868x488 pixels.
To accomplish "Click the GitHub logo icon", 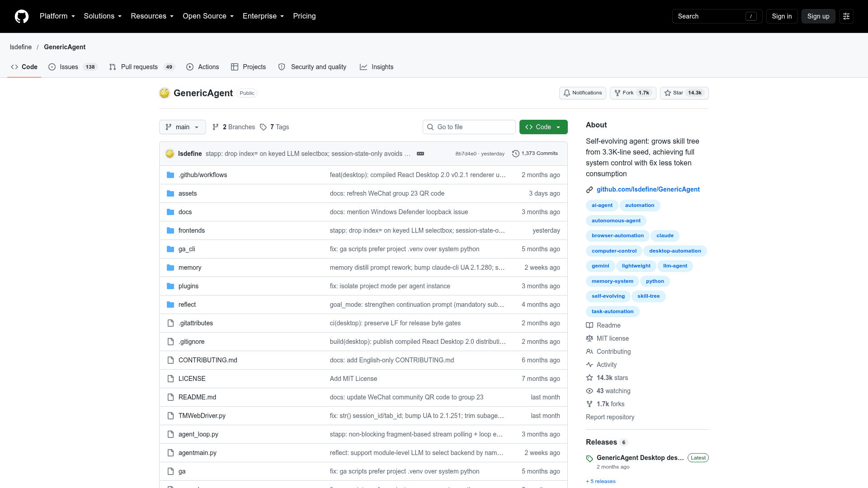I will click(22, 16).
